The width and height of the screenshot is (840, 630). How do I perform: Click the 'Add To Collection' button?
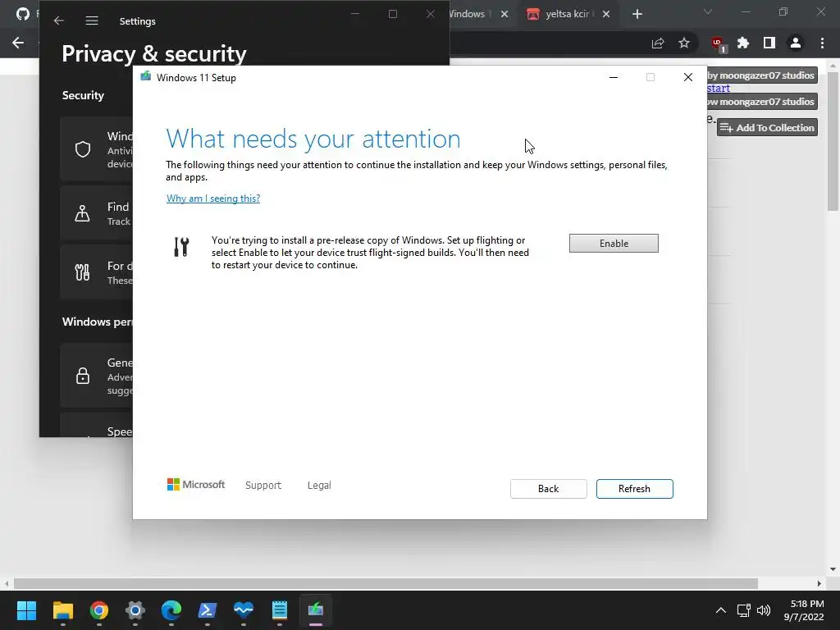(767, 127)
